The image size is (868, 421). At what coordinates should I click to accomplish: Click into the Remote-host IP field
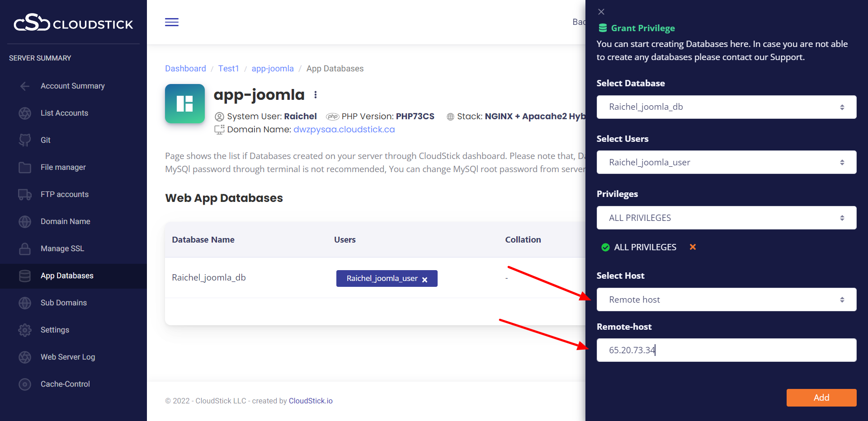(x=726, y=350)
